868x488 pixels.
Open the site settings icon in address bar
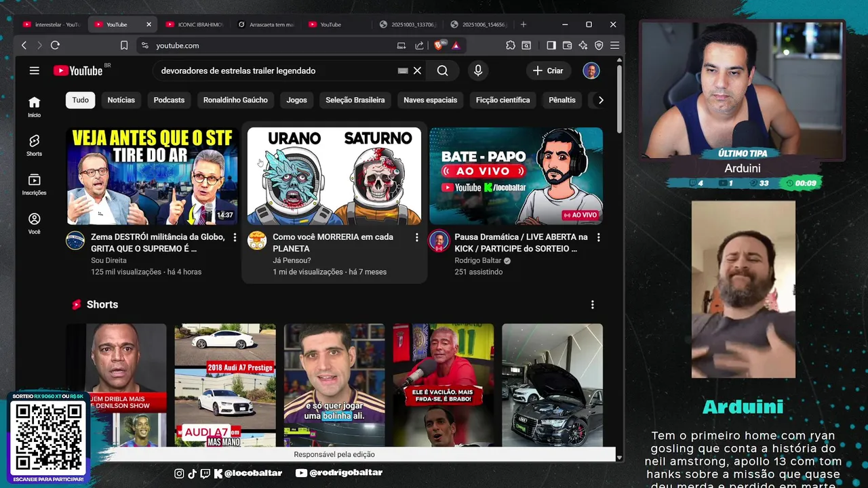[x=144, y=45]
